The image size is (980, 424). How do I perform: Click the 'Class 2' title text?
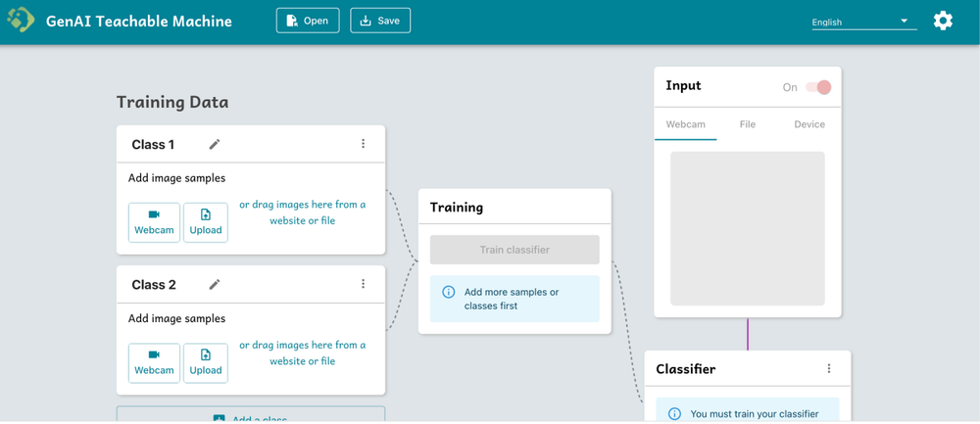pos(154,285)
